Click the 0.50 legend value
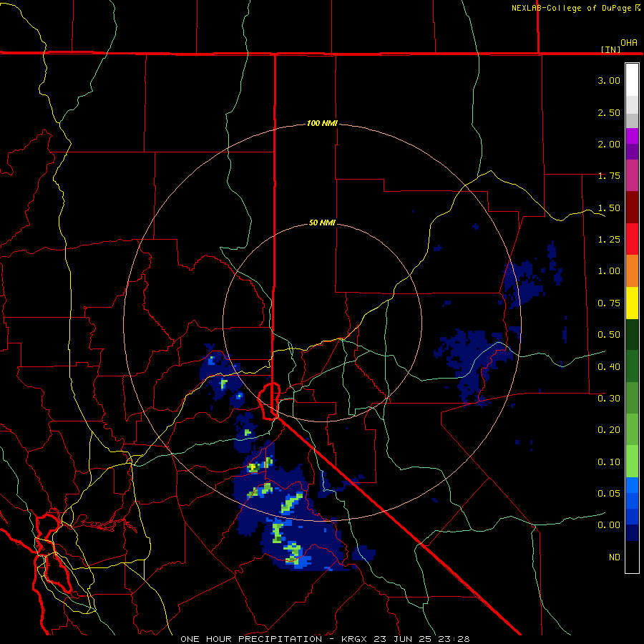This screenshot has height=644, width=644. point(609,335)
